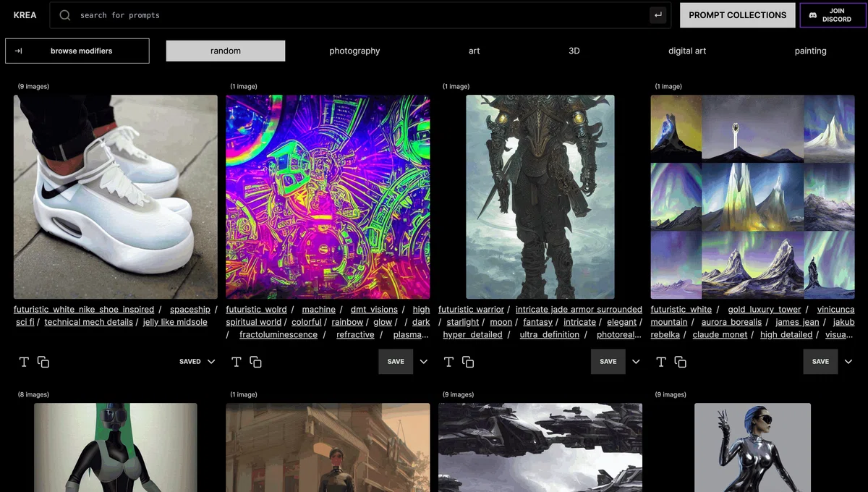Viewport: 868px width, 492px height.
Task: Switch to the 3D tab
Action: click(x=574, y=51)
